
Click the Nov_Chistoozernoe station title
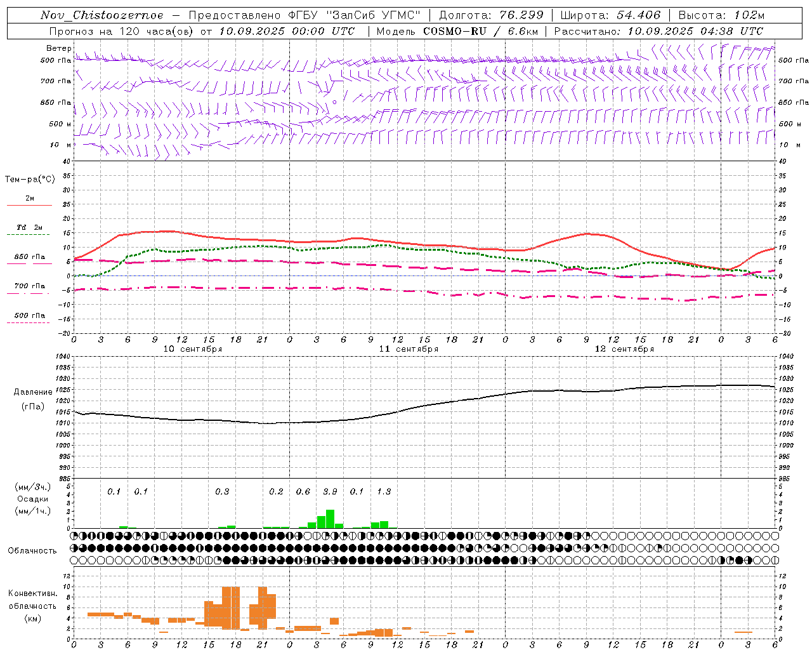[102, 15]
